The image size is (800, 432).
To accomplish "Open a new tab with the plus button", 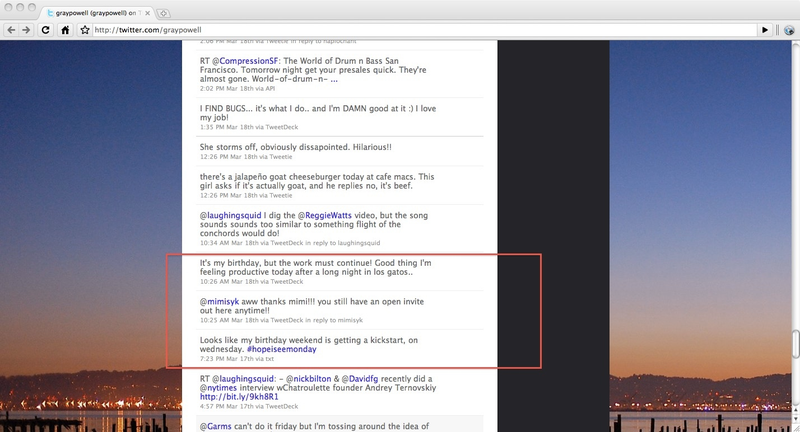I will pyautogui.click(x=163, y=13).
